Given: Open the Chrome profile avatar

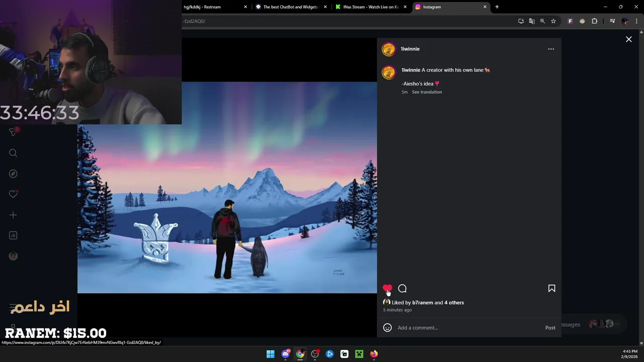Looking at the screenshot, I should point(625,21).
